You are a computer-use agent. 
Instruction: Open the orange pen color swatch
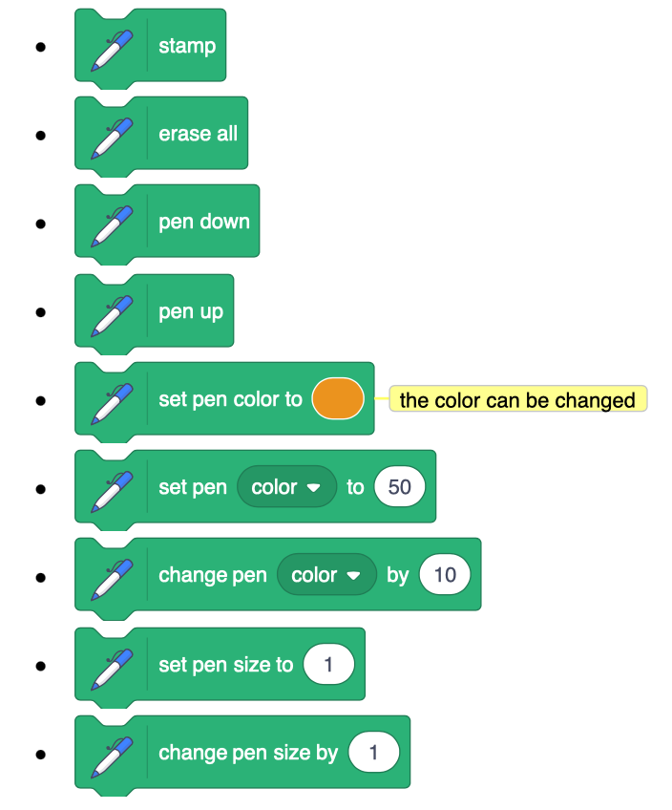click(338, 398)
